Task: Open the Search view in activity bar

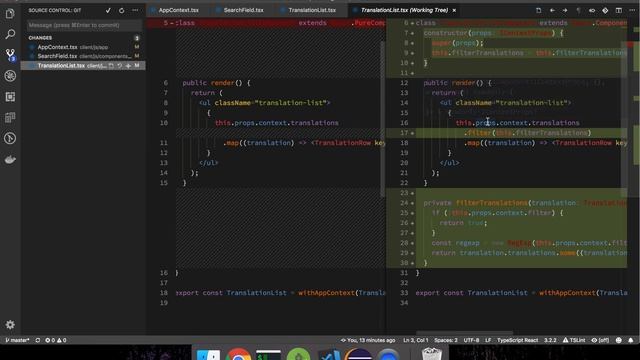Action: tap(10, 34)
